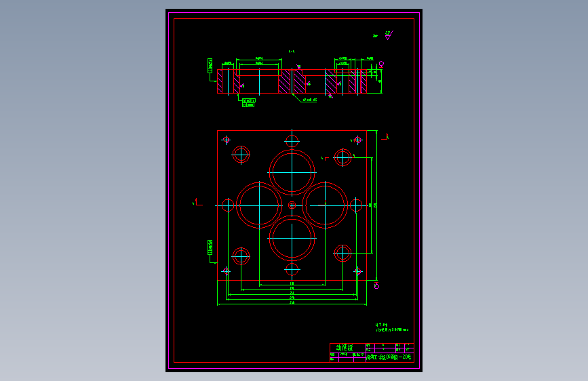Screen dimensions: 588x381
Task: Select the lower-left counterbored guide hole
Action: click(x=241, y=256)
